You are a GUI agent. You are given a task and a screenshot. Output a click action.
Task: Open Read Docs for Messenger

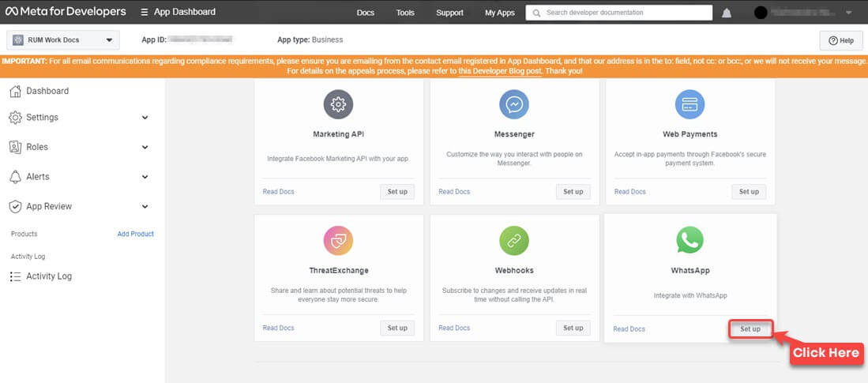[x=454, y=191]
